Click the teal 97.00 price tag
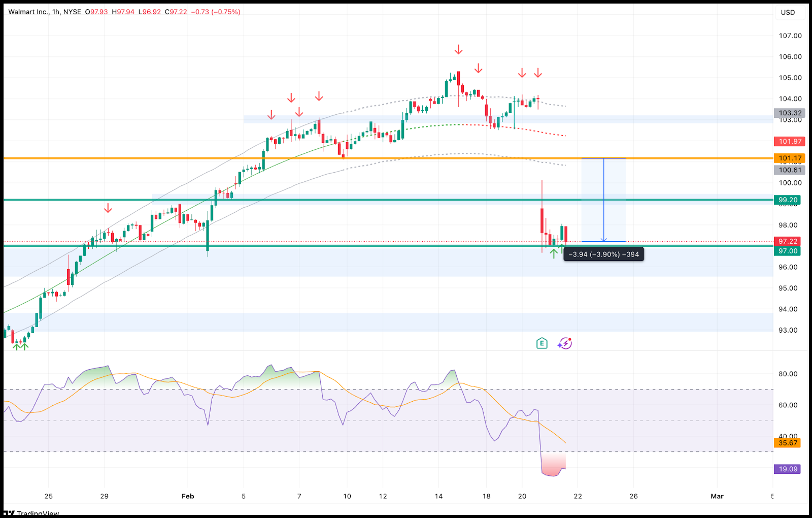The height and width of the screenshot is (518, 812). click(788, 251)
